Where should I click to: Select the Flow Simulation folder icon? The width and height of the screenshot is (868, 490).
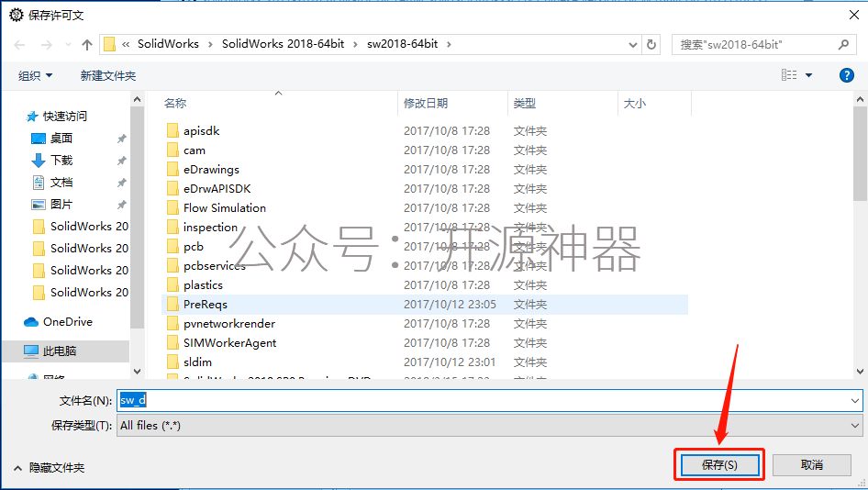coord(172,208)
